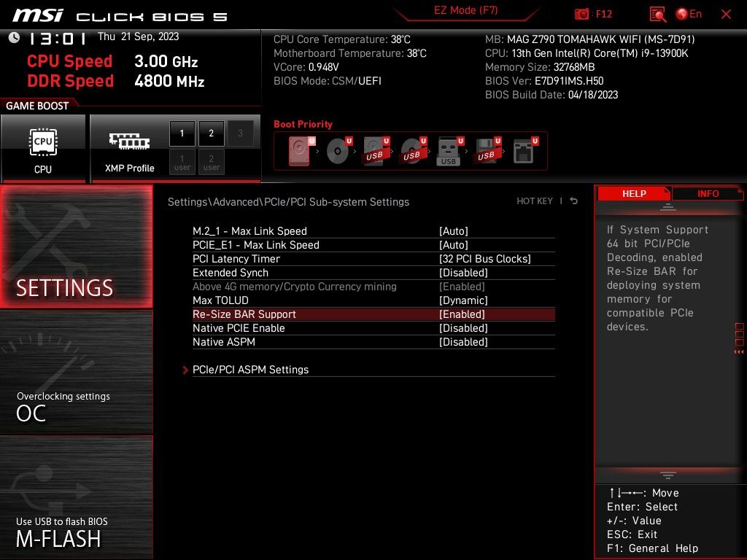Select the Extended Synch row label
Viewport: 747px width, 560px height.
click(x=231, y=273)
